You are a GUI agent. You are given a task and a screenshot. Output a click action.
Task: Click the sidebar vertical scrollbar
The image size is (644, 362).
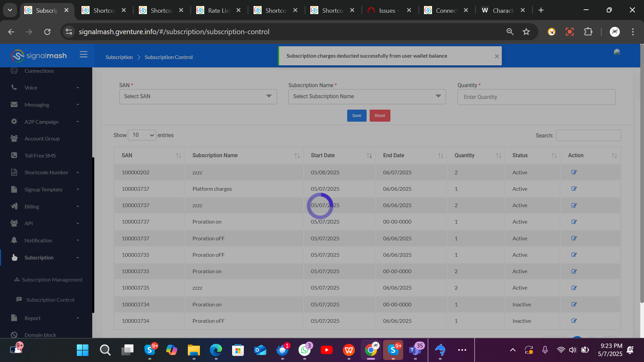[x=93, y=235]
